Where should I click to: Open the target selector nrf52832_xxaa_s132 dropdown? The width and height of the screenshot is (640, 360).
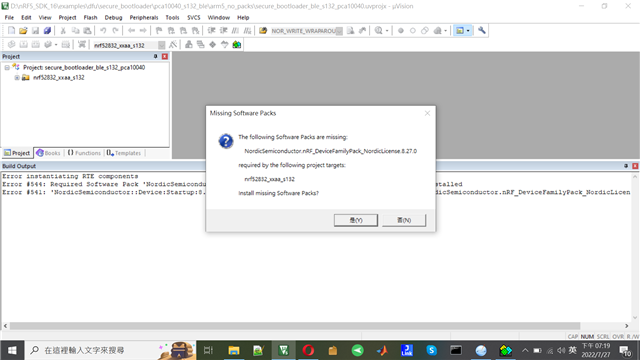coord(162,45)
